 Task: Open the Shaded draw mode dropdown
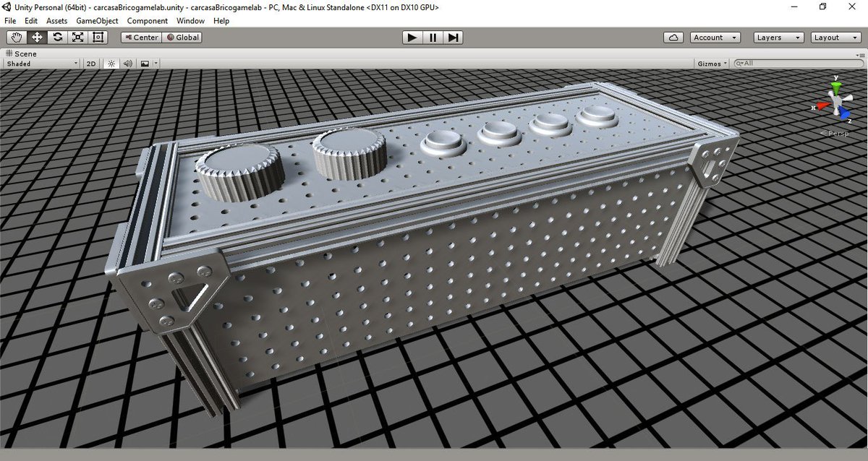40,64
